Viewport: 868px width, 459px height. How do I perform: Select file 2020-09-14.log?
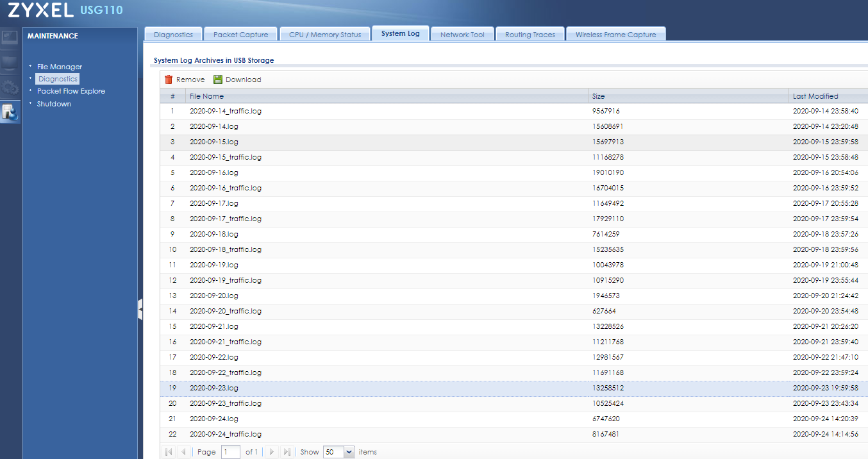(x=214, y=126)
